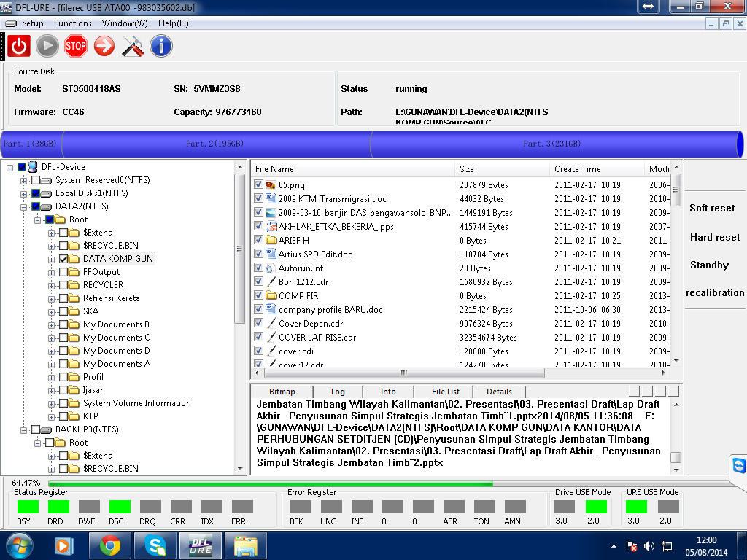Open Google Chrome from the taskbar

pyautogui.click(x=110, y=545)
